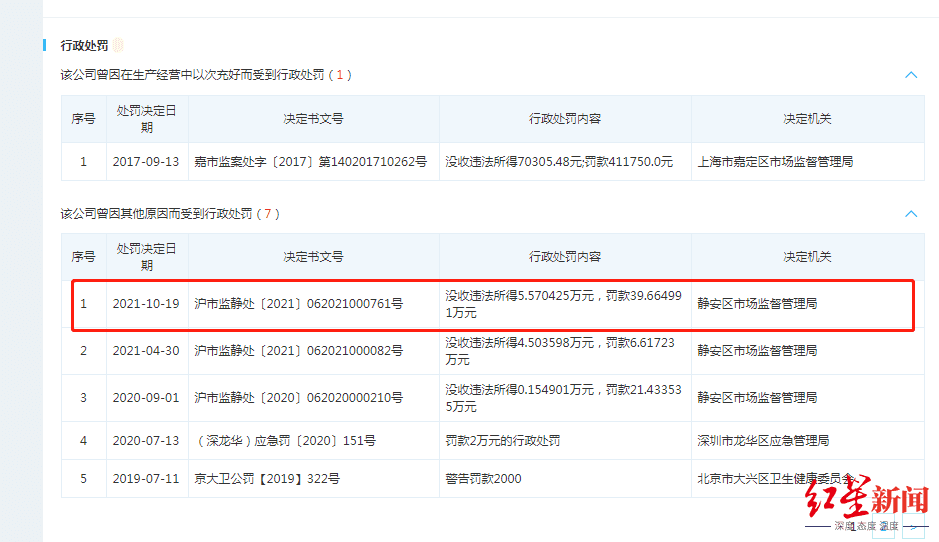Click penalty text 没收违法所得5.570425万元
Image resolution: width=939 pixels, height=542 pixels.
519,295
